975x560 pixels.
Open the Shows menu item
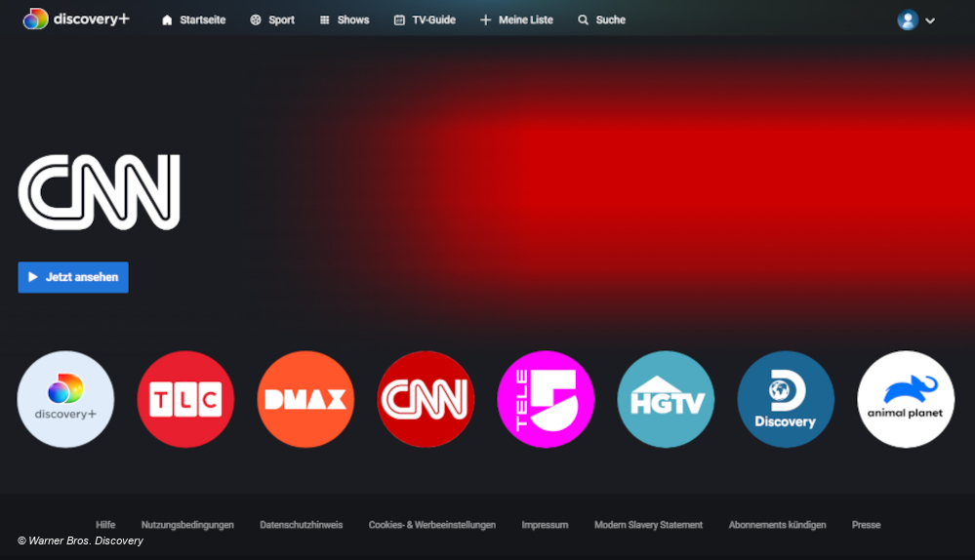point(345,20)
